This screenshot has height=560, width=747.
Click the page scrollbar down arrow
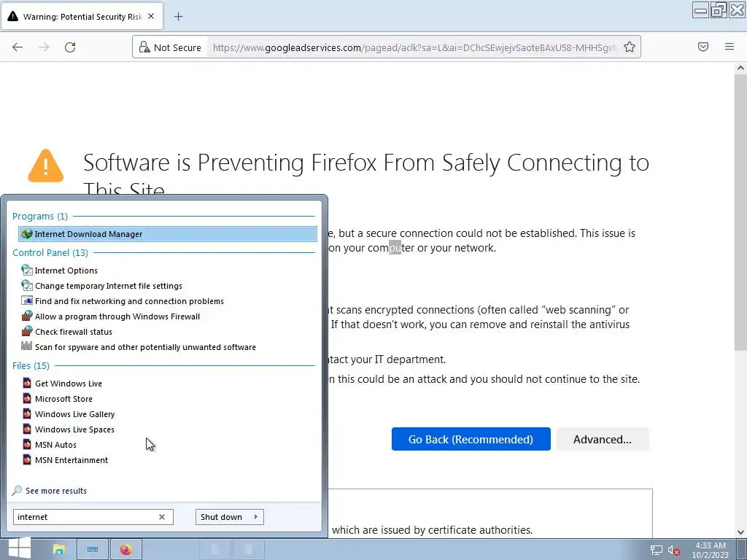click(x=740, y=532)
